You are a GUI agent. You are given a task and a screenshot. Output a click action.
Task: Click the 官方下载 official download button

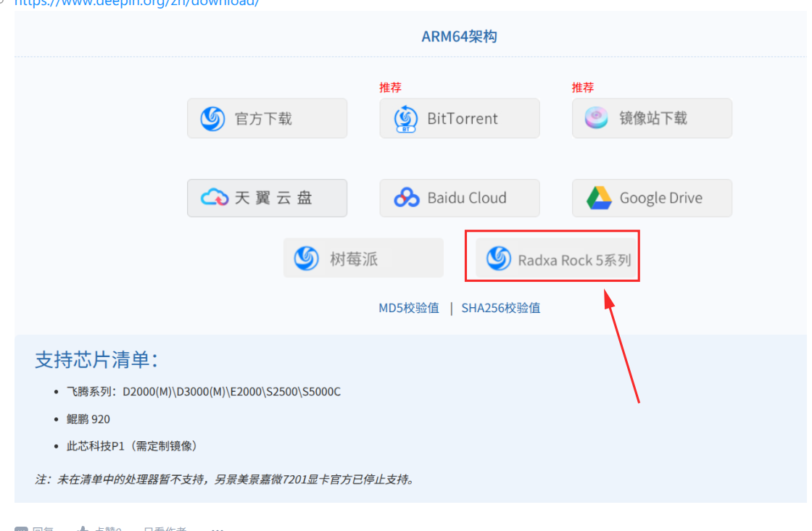pos(268,119)
